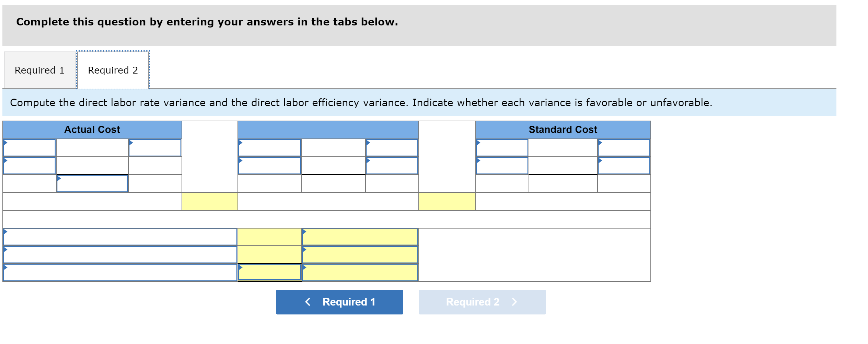Viewport: 868px width, 344px height.
Task: Open the first dropdown under Actual Cost header
Action: 29,148
